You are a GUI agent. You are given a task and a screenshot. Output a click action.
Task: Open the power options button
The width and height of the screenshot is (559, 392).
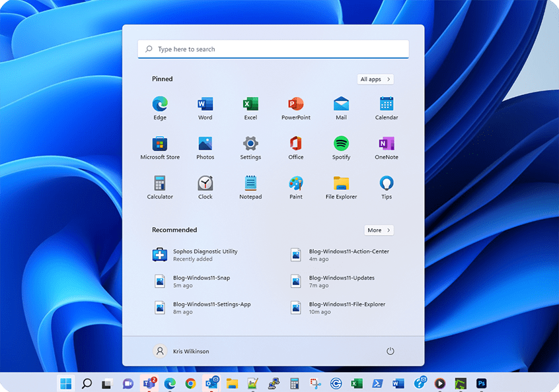(x=391, y=351)
